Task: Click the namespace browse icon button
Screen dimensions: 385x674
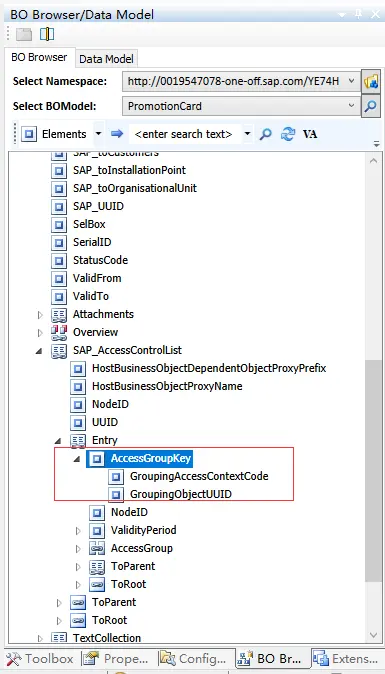Action: (371, 81)
